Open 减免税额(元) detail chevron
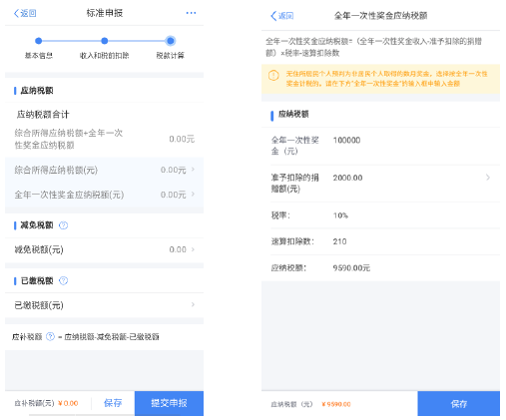506x420 pixels. (x=193, y=249)
